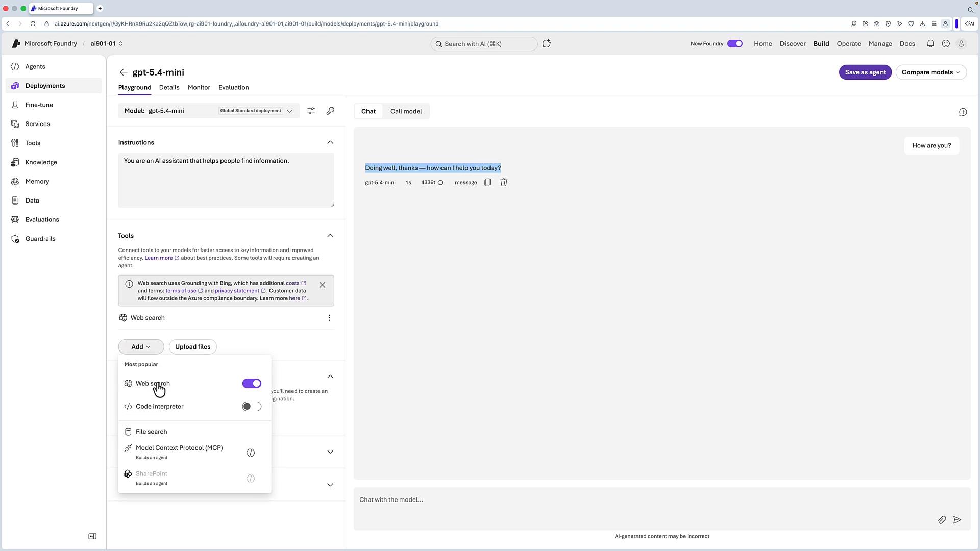Viewport: 980px width, 551px height.
Task: Open model parameter settings sliders icon
Action: pyautogui.click(x=311, y=111)
